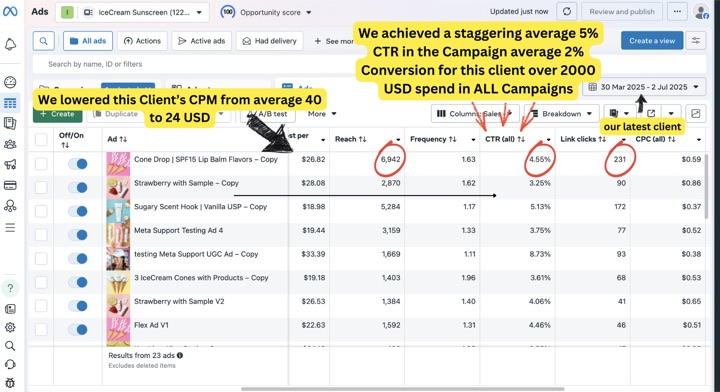Open the three-dots more options button
This screenshot has height=392, width=720.
point(677,11)
